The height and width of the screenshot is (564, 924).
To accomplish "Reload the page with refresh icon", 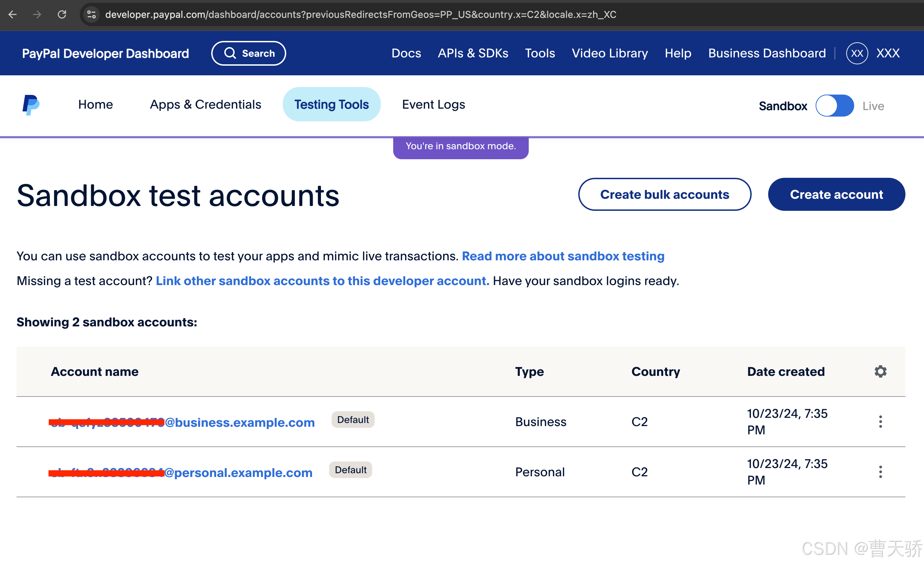I will 62,14.
